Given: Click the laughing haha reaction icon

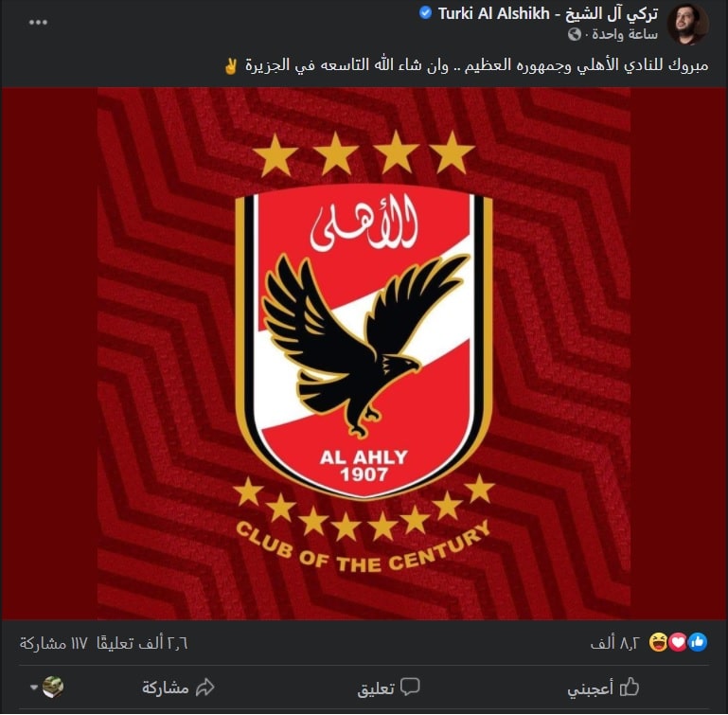Looking at the screenshot, I should (x=658, y=642).
